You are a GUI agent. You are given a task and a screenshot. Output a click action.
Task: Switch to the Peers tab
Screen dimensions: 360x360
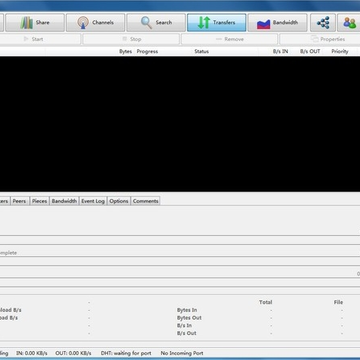tap(19, 201)
